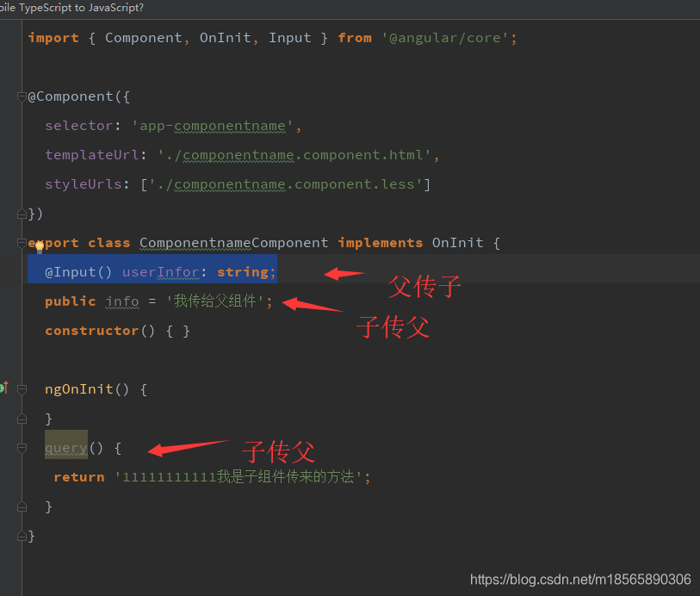Click the 'implements' keyword

tap(380, 243)
